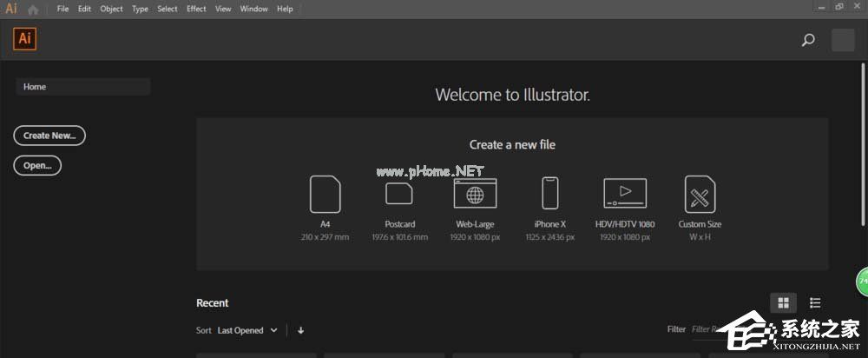Open the View menu
The height and width of the screenshot is (358, 868).
[x=223, y=9]
